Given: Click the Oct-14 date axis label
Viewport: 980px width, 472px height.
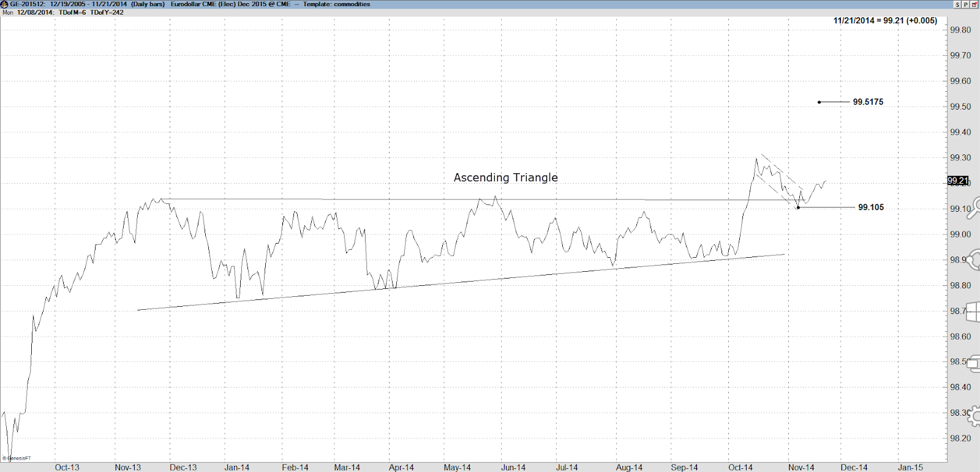Looking at the screenshot, I should click(741, 467).
